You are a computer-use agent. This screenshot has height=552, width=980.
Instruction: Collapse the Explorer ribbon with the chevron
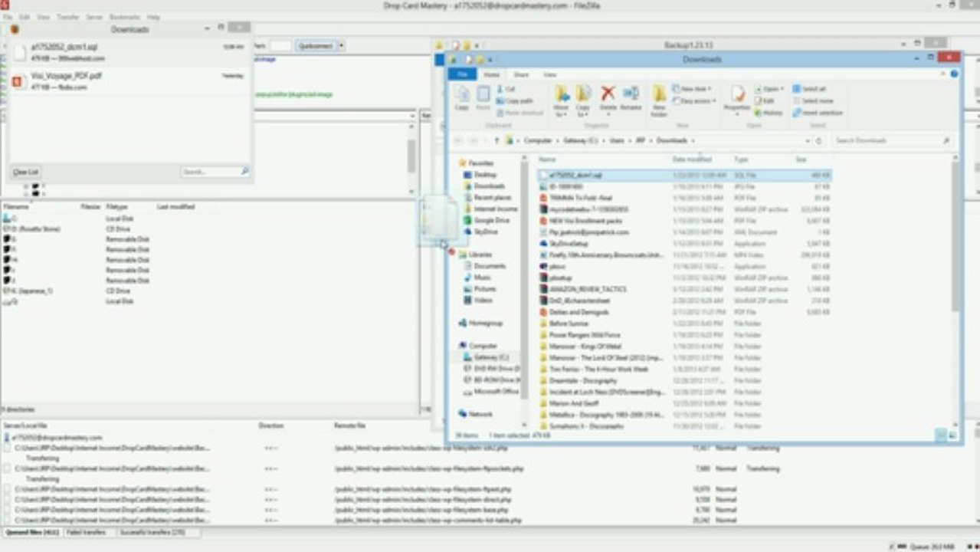tap(944, 74)
